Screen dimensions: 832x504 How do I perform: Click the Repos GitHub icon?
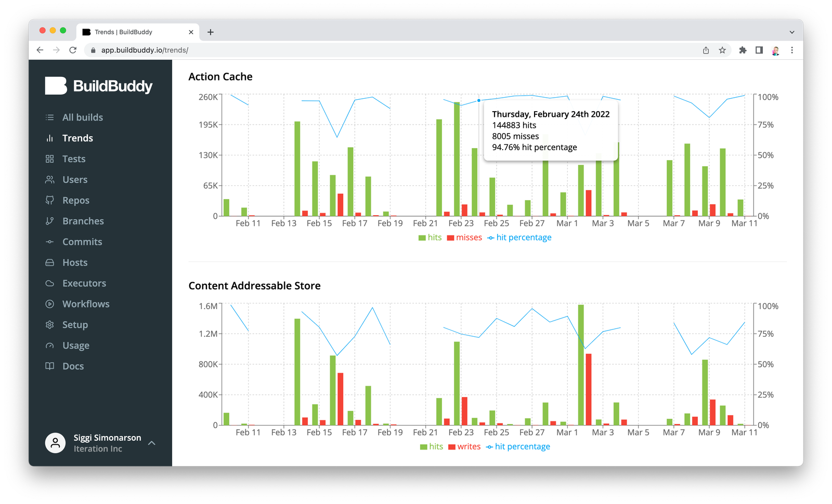50,201
